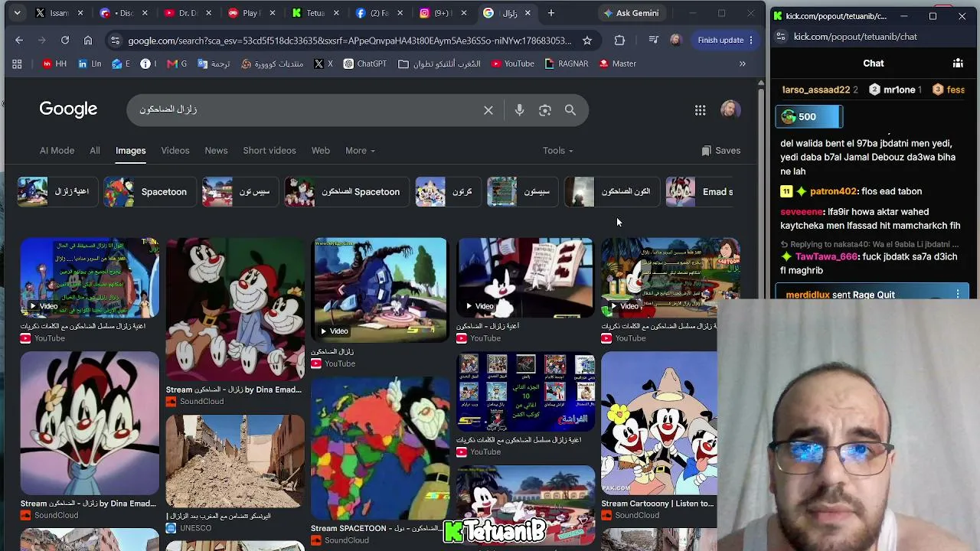Screen dimensions: 980x551
Task: Expand the tab search dropdown
Action: coord(17,13)
